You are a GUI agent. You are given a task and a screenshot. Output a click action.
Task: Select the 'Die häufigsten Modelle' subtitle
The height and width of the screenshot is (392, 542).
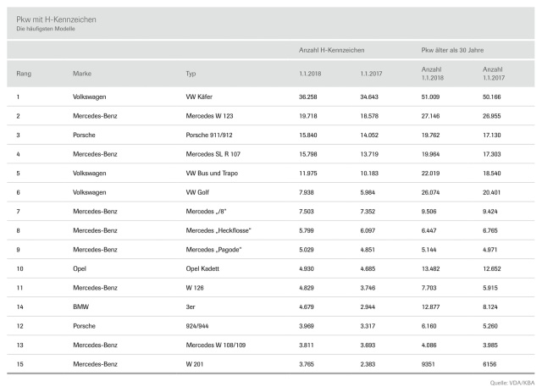tap(46, 30)
